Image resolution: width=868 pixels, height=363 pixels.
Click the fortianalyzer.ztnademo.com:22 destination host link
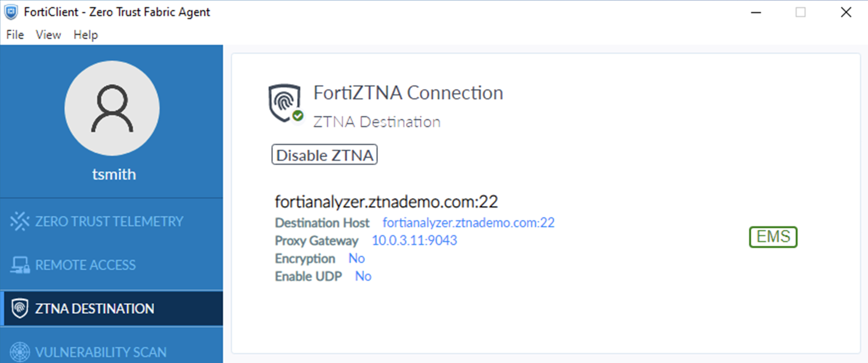(x=468, y=223)
